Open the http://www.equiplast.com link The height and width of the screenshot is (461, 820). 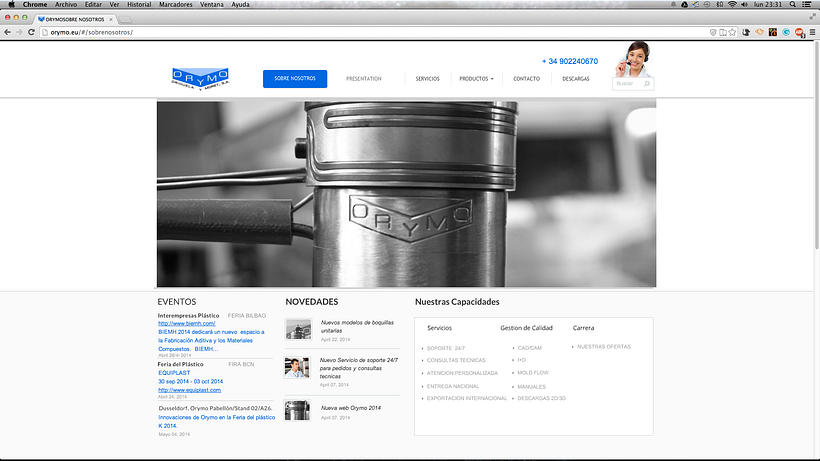click(189, 390)
